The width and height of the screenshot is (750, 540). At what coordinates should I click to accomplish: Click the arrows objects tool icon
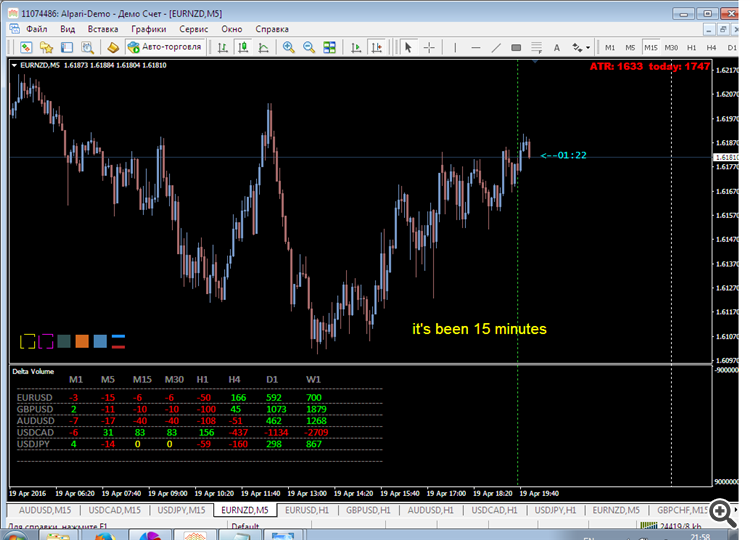(x=577, y=47)
